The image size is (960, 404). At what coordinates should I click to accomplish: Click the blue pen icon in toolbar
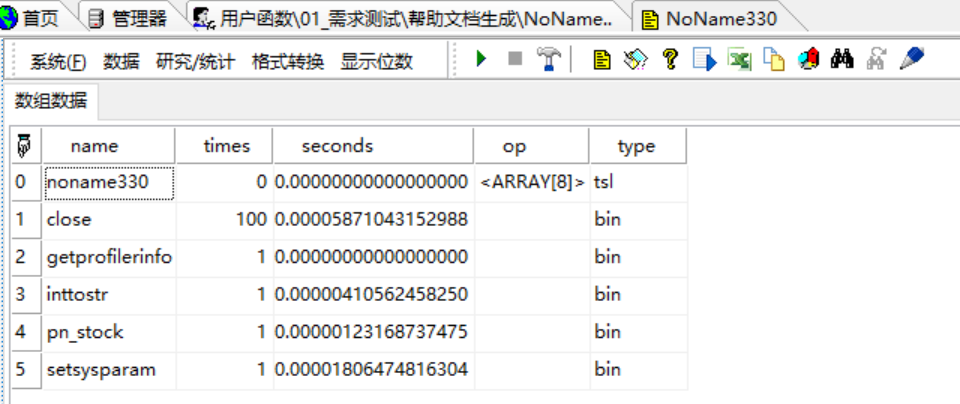point(910,60)
